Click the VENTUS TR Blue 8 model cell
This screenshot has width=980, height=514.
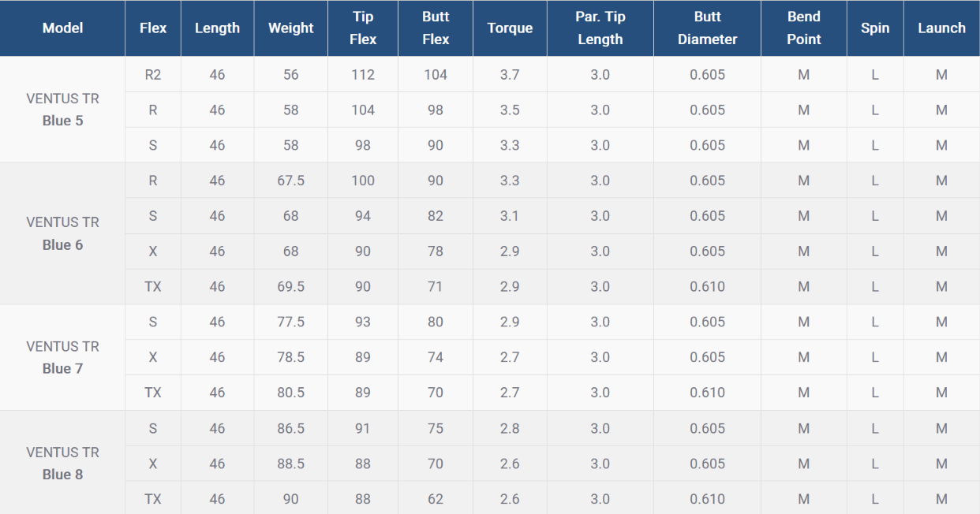[x=62, y=464]
